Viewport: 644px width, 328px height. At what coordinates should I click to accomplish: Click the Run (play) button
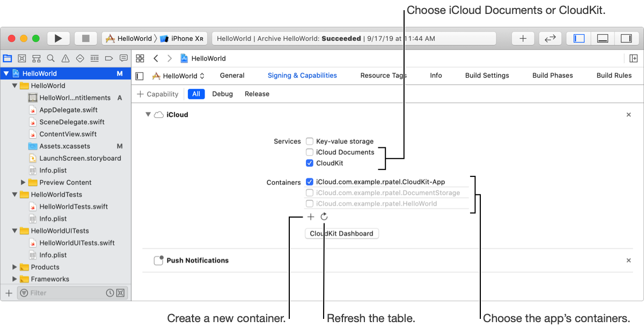point(58,39)
